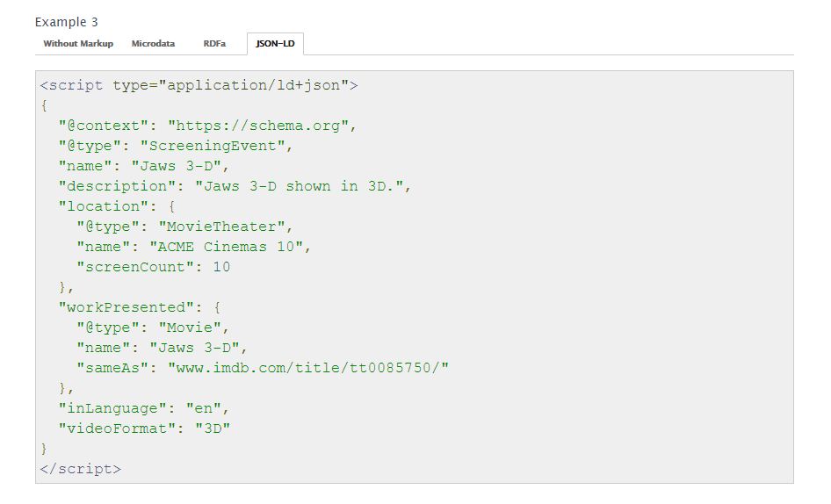831x504 pixels.
Task: Select the RDFa tab
Action: tap(214, 43)
